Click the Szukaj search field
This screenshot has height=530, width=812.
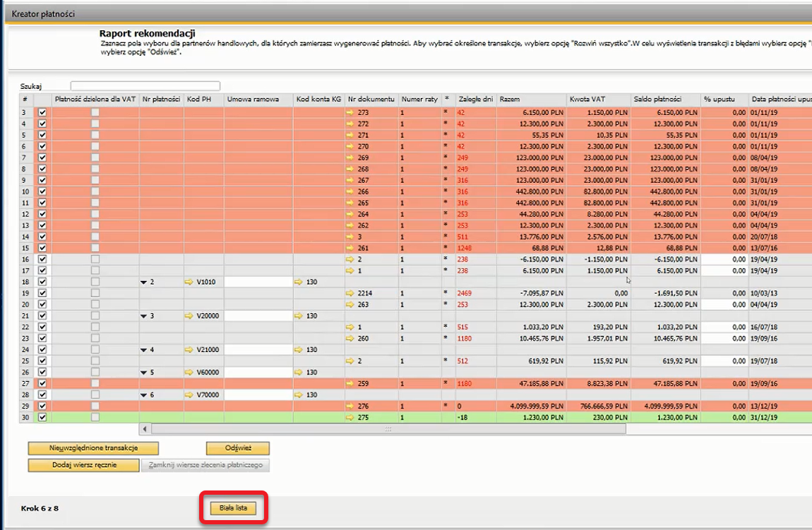point(145,86)
